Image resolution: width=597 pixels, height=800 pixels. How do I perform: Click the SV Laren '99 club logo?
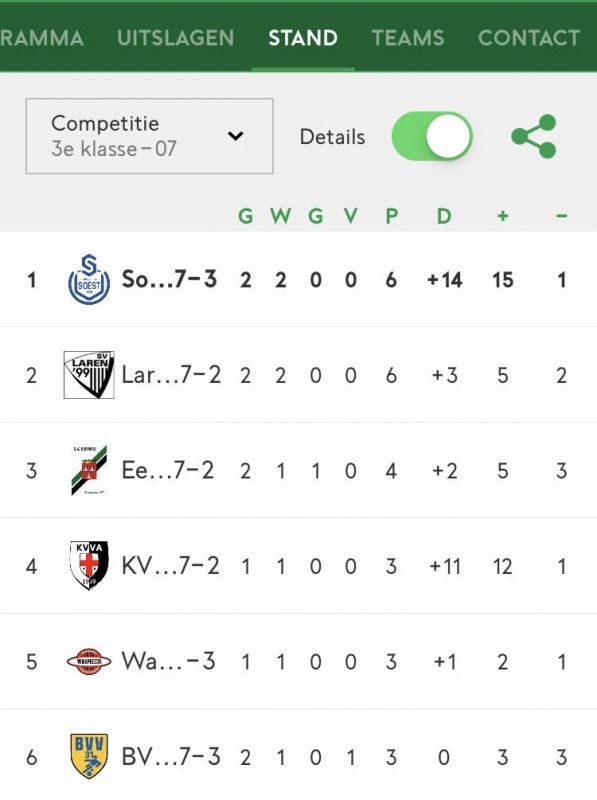point(89,375)
